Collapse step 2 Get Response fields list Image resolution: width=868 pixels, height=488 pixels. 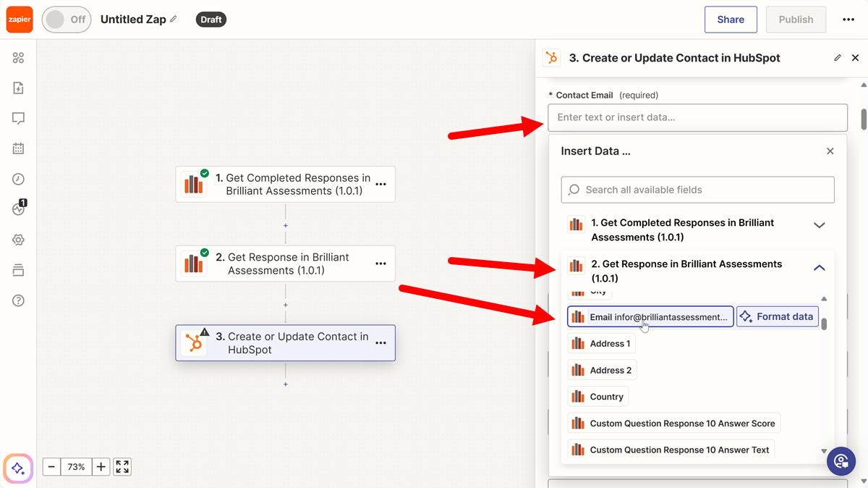[819, 267]
